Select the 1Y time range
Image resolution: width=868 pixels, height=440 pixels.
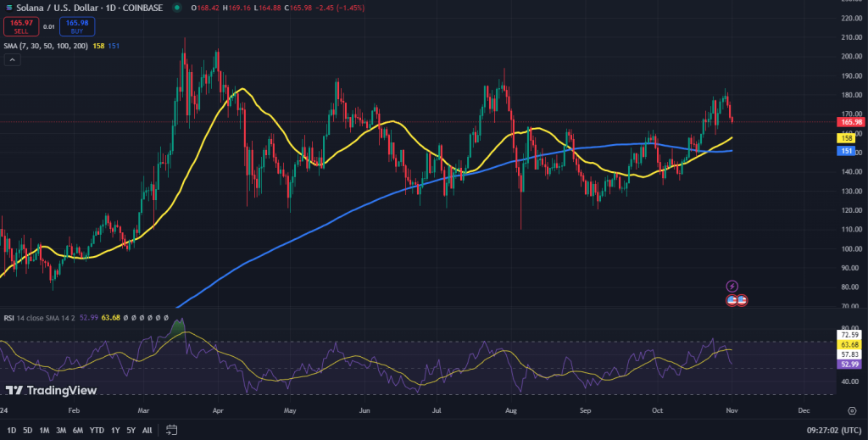115,430
